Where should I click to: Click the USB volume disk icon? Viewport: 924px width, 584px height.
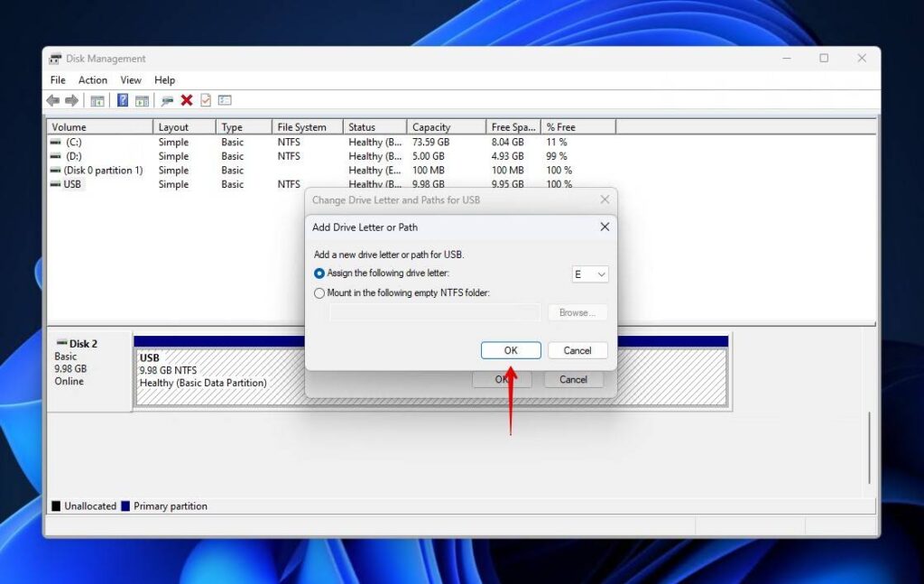click(58, 184)
